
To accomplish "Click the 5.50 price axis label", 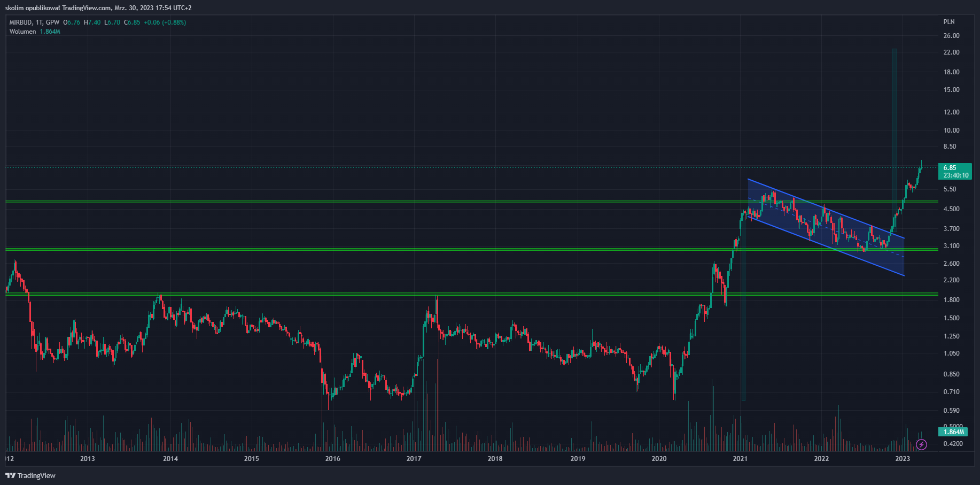I will [950, 189].
